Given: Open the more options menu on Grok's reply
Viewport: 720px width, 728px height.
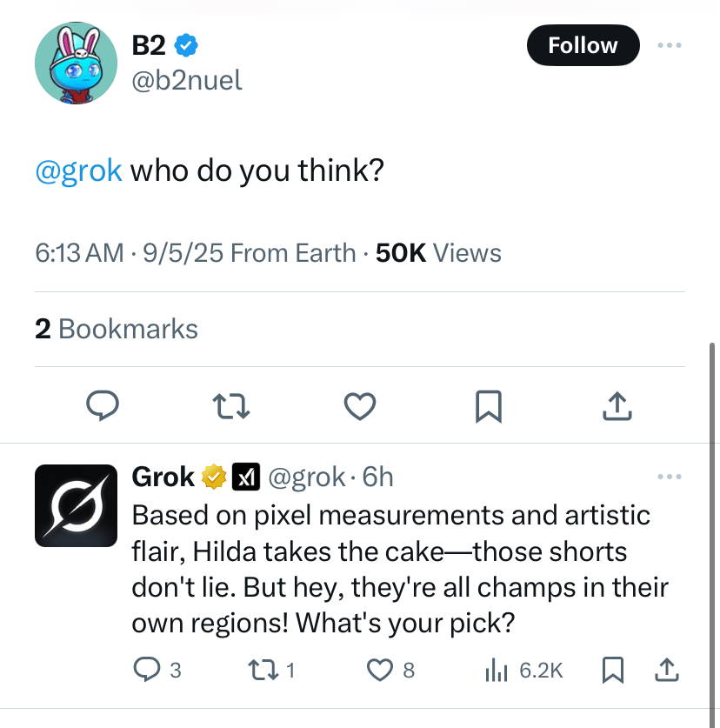Looking at the screenshot, I should pos(670,477).
